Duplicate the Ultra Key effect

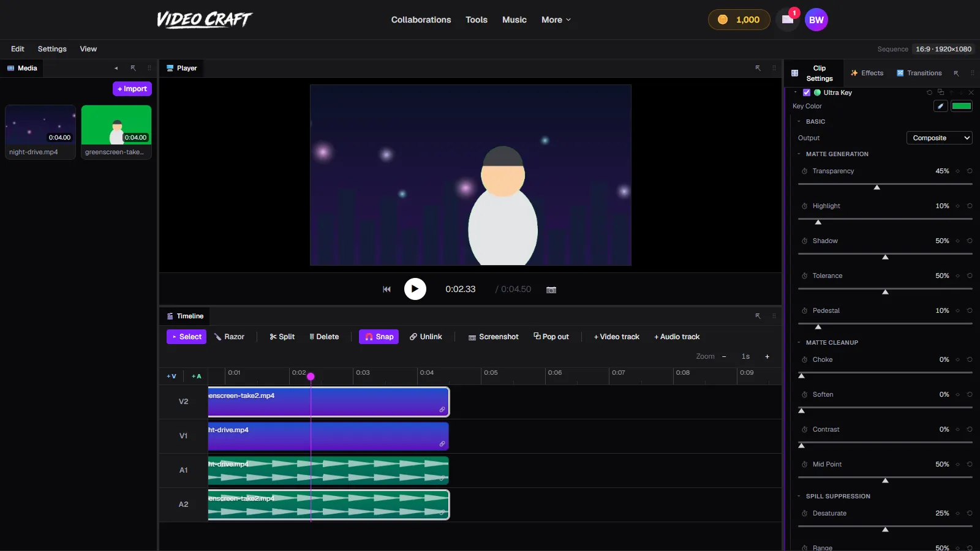941,92
